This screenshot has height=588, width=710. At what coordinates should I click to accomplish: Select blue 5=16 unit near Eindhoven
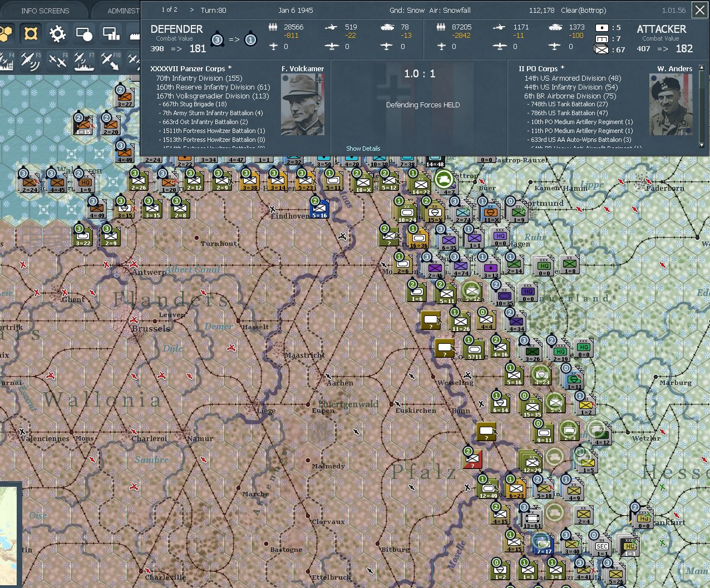point(320,209)
